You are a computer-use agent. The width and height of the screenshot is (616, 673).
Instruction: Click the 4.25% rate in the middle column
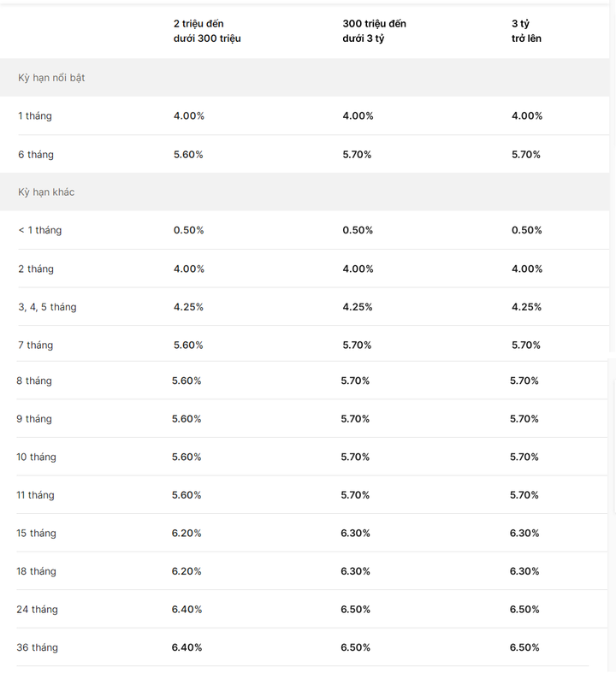click(357, 307)
